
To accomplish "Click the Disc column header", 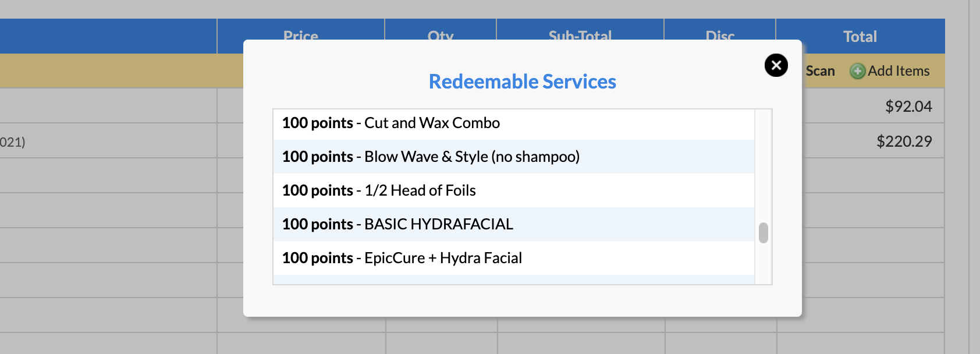I will coord(720,36).
